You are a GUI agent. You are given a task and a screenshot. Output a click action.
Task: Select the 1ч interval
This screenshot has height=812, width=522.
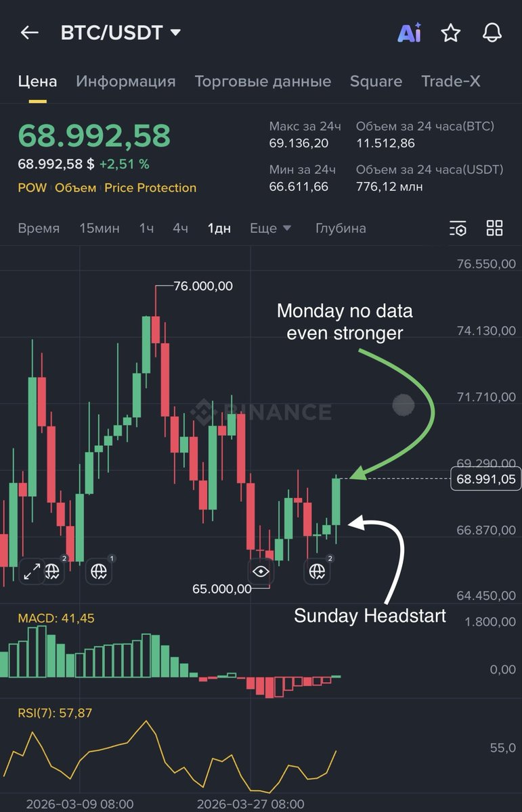(146, 228)
